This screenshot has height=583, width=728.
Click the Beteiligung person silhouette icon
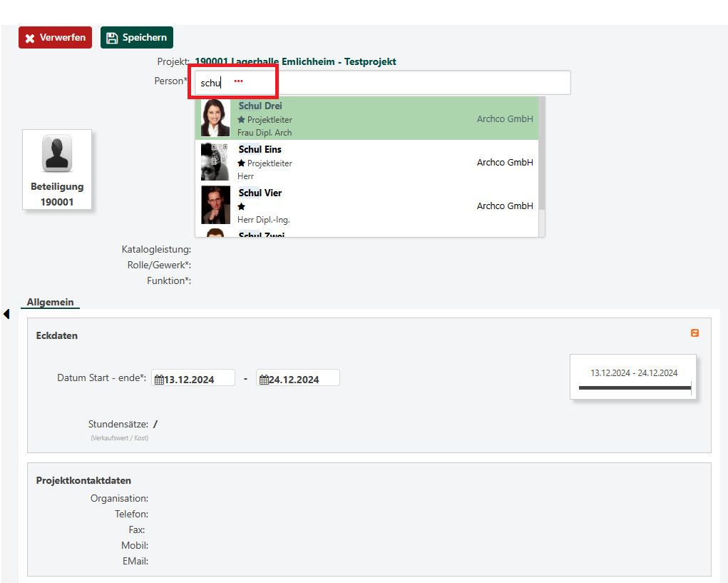57,153
